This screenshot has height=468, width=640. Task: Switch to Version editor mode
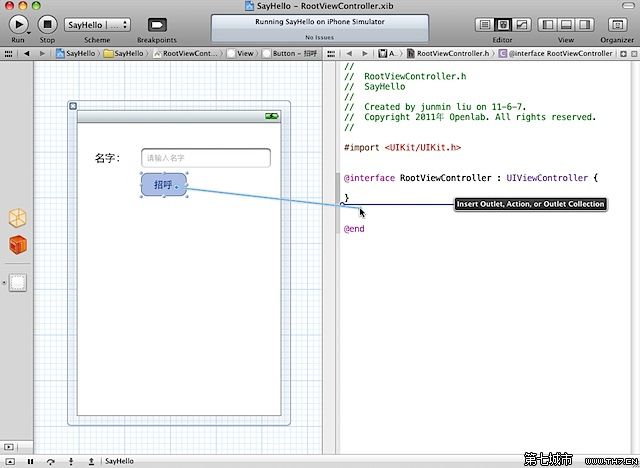pos(522,25)
